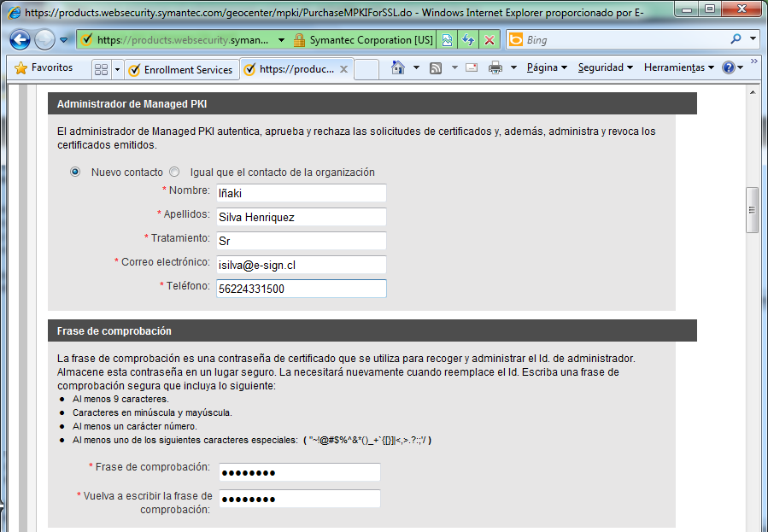768x532 pixels.
Task: Select the 'Nuevo contacto' radio button
Action: [x=75, y=172]
